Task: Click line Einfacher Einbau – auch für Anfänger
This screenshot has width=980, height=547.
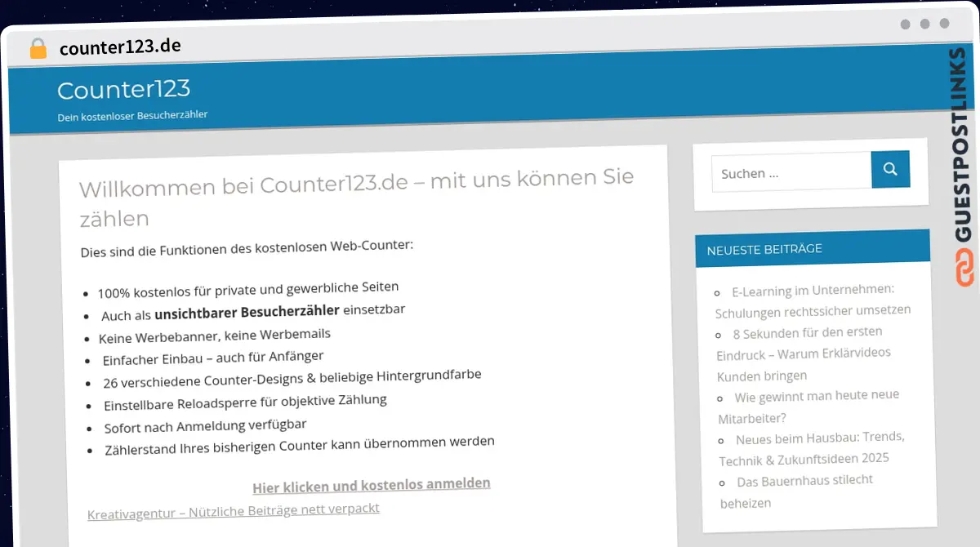Action: (213, 358)
